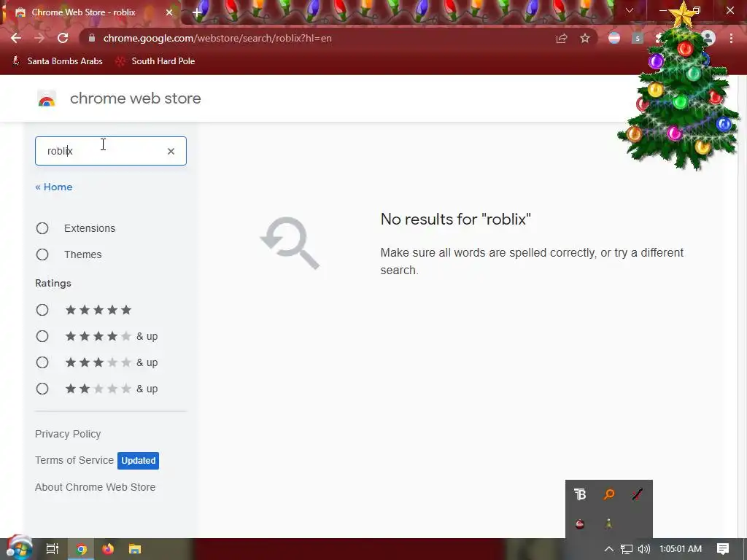747x560 pixels.
Task: Click the 'chrome web store' title
Action: (135, 98)
